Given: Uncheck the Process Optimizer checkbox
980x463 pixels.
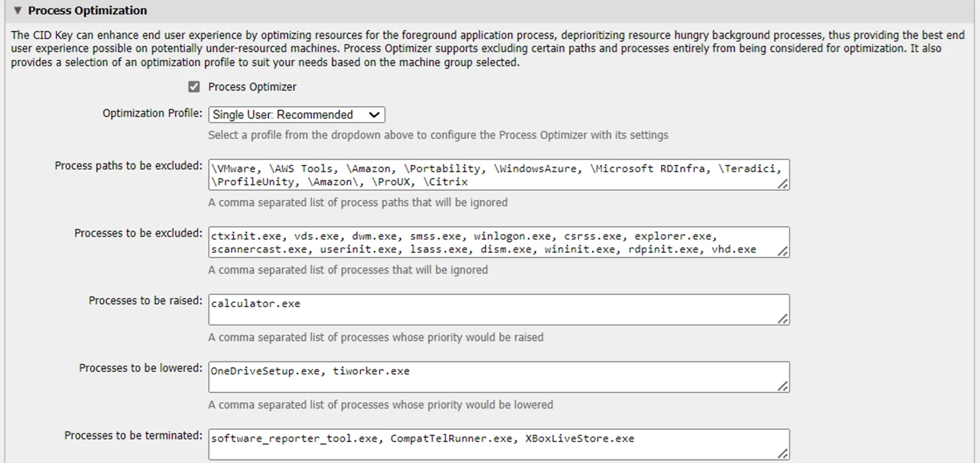Looking at the screenshot, I should pos(194,87).
